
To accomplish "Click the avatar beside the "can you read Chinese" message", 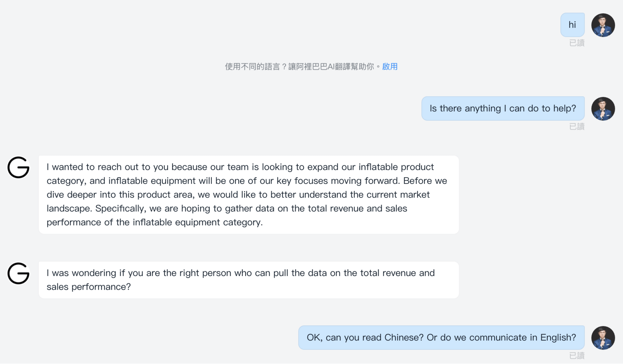I will pos(603,338).
